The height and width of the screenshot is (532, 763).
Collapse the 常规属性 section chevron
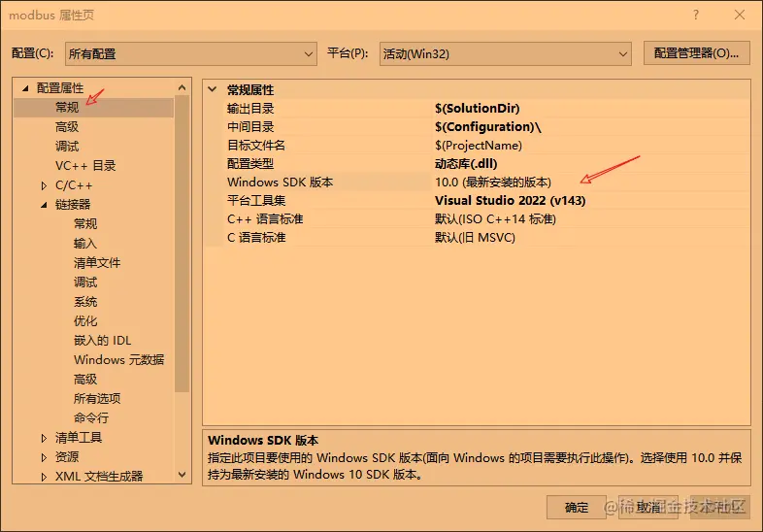[213, 89]
